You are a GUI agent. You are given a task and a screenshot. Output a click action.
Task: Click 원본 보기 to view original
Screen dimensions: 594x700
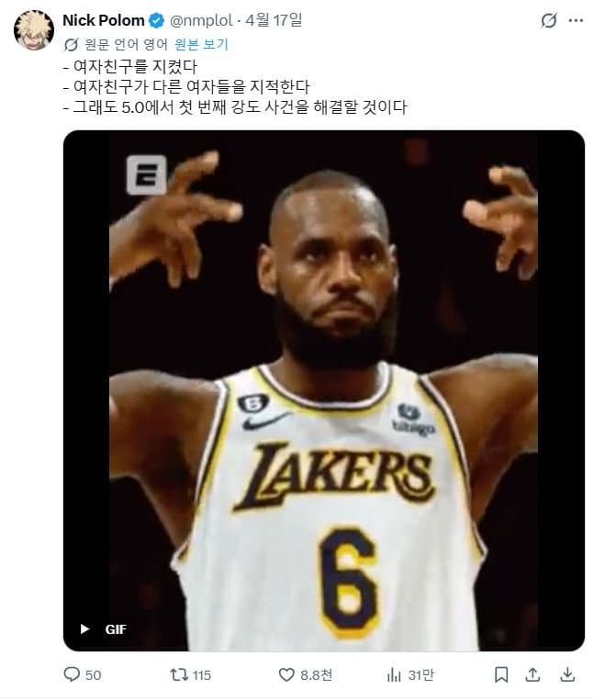pos(201,44)
